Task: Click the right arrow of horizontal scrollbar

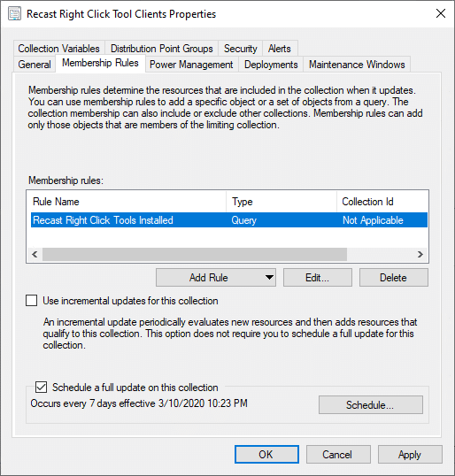Action: pyautogui.click(x=420, y=254)
